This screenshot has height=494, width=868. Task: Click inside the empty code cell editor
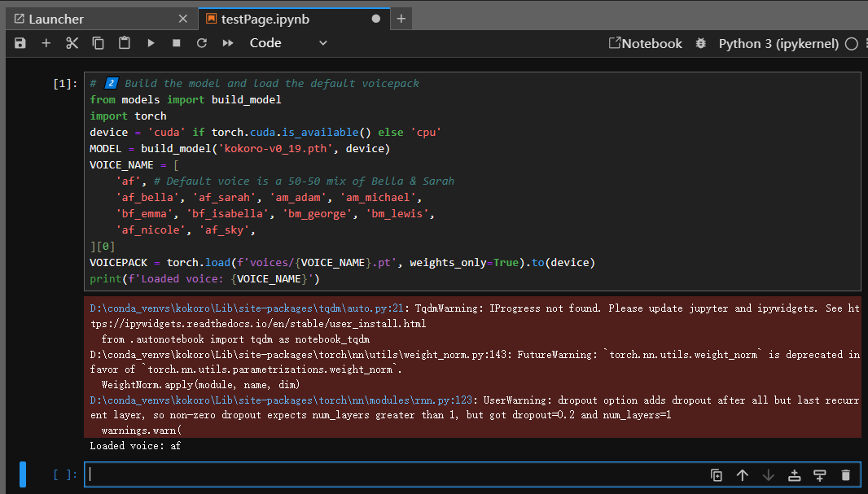coord(391,475)
